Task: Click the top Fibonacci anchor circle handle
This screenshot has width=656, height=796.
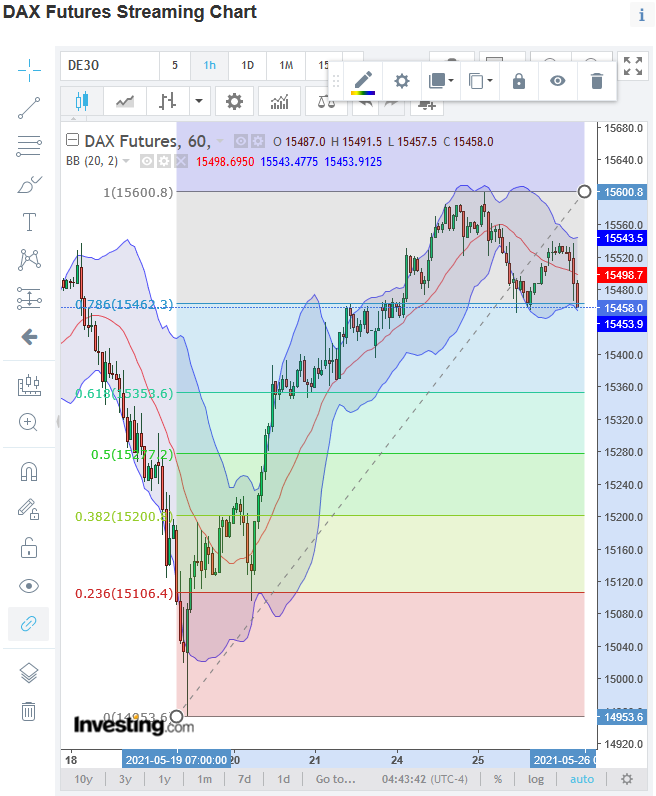Action: [x=584, y=192]
